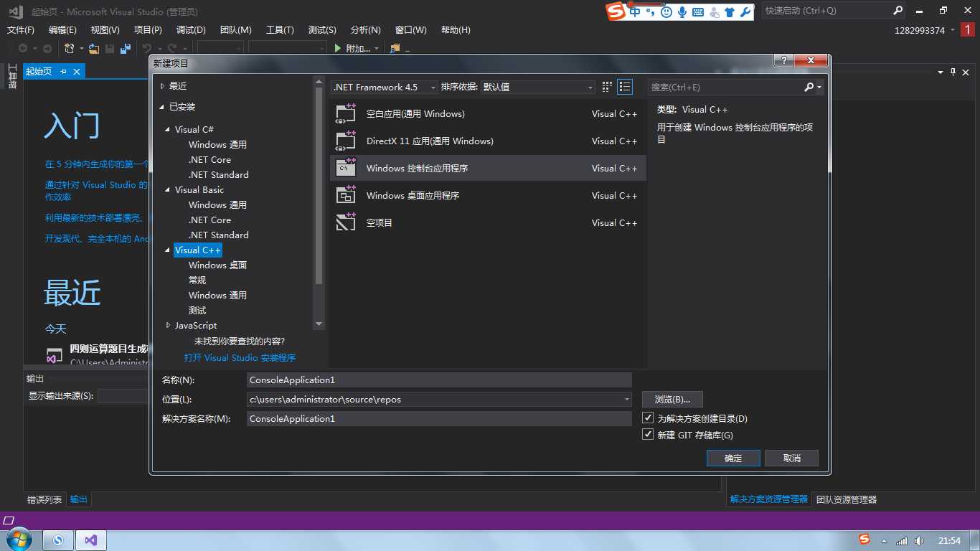The height and width of the screenshot is (551, 980).
Task: Open the 文件(F) menu
Action: 20,30
